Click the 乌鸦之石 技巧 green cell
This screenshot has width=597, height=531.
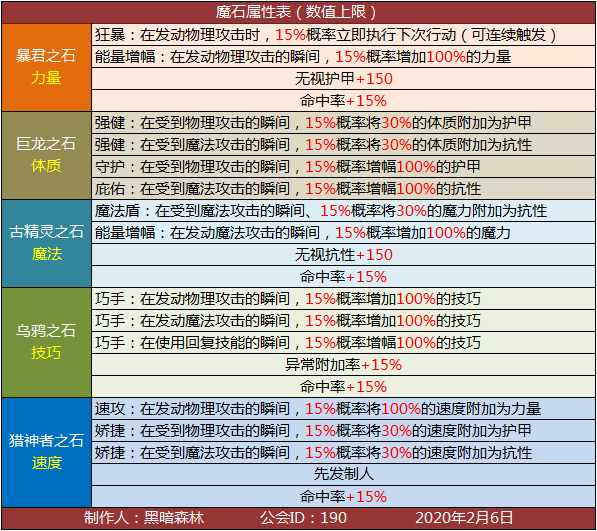(46, 342)
